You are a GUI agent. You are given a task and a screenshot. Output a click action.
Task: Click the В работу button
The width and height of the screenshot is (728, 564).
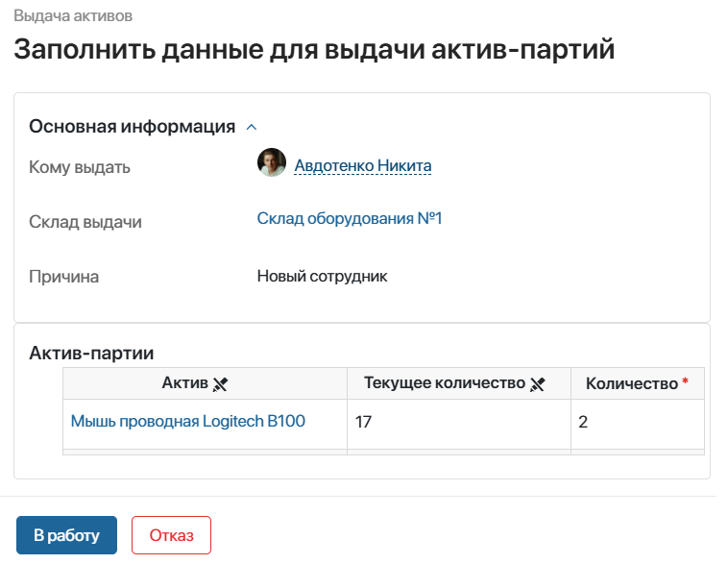pyautogui.click(x=67, y=535)
